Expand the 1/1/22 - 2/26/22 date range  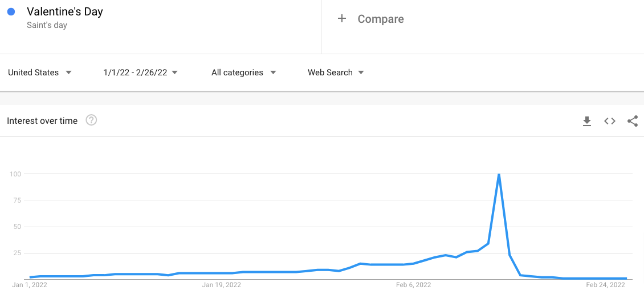click(x=140, y=73)
